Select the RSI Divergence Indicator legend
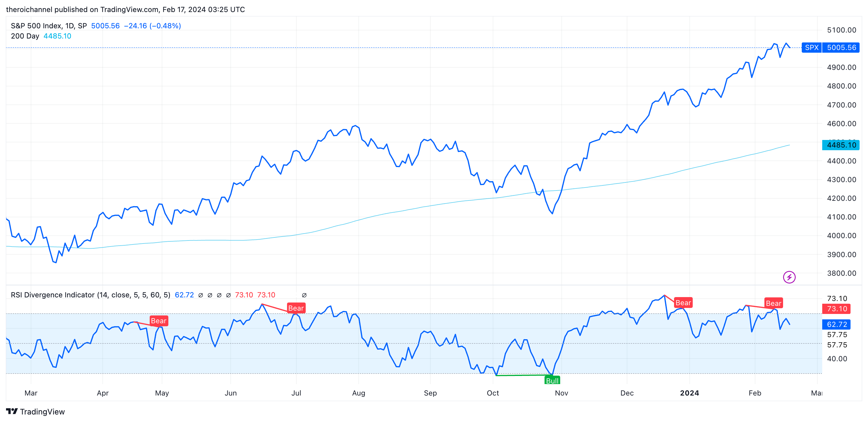868x422 pixels. [90, 295]
